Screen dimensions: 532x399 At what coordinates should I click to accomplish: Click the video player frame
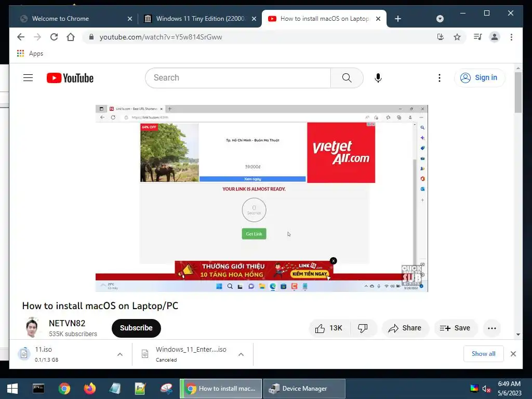[x=262, y=198]
